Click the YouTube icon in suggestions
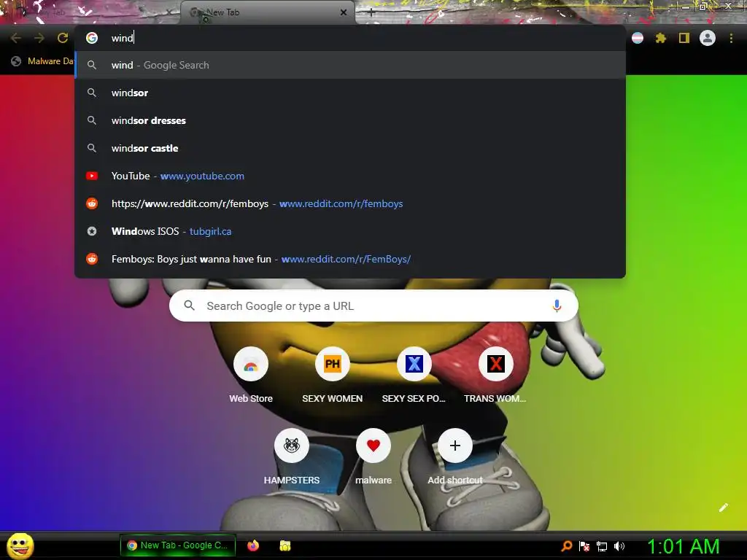747x560 pixels. [92, 176]
